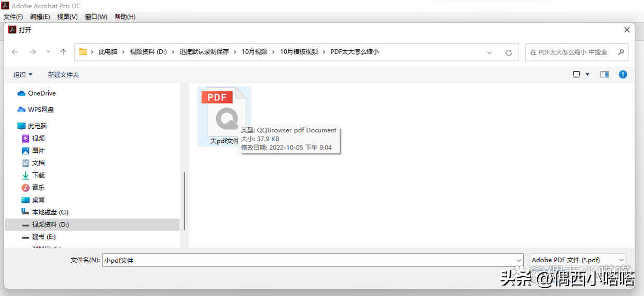Open the 组织 dropdown
Viewport: 644px width, 296px height.
23,75
